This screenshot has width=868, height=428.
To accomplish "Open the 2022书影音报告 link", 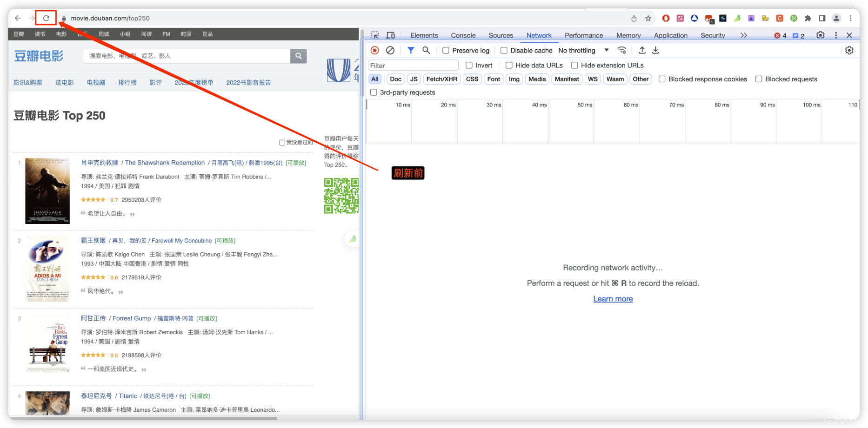I will [248, 82].
